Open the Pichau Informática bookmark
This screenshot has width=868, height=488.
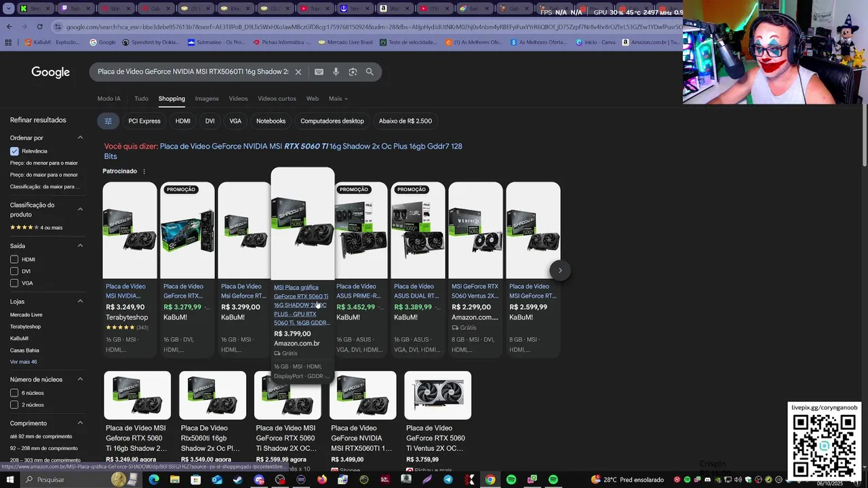[x=282, y=42]
